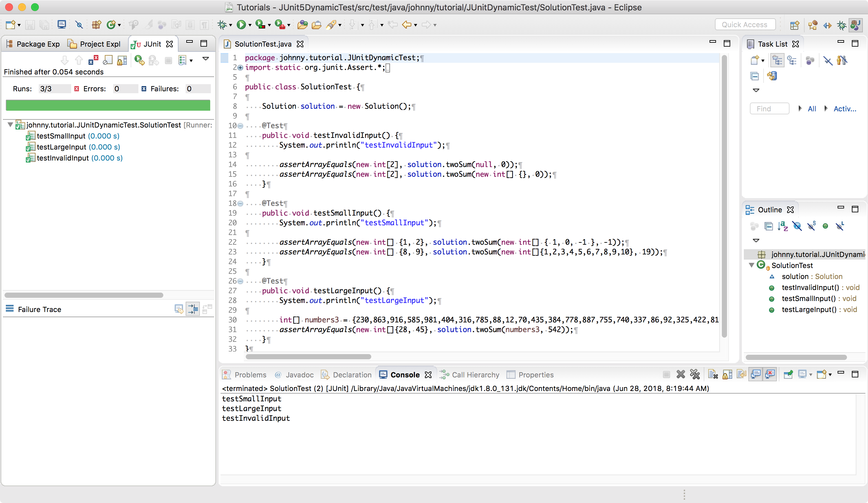Click the Collapse All icon in the Outline view
This screenshot has width=868, height=503.
pos(768,226)
